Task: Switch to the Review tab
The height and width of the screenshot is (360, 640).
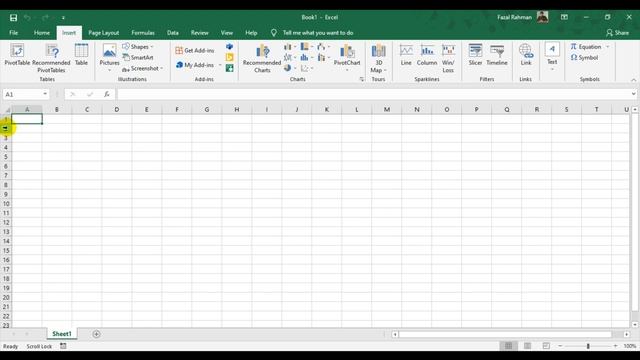Action: (x=200, y=33)
